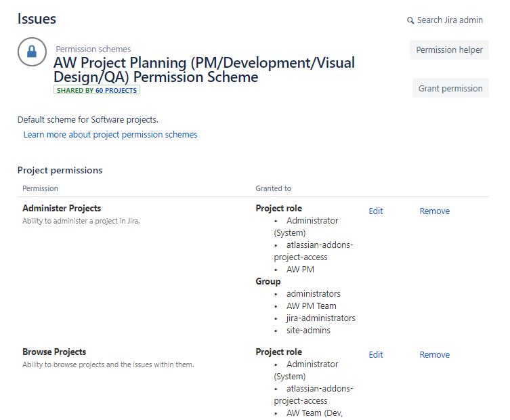Focus the Search Jira admin field
Image resolution: width=510 pixels, height=420 pixels.
pyautogui.click(x=450, y=20)
